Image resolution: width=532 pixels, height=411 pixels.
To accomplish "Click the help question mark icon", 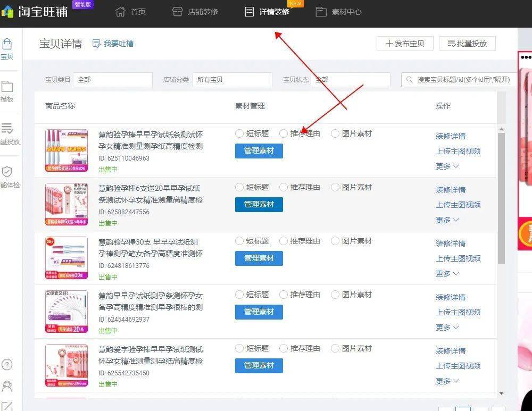I will pos(7,365).
